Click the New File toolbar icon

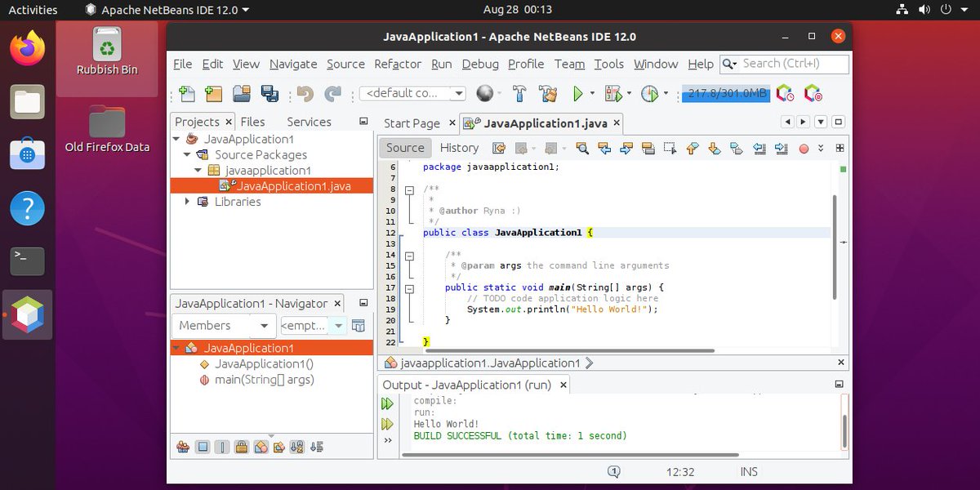[186, 93]
